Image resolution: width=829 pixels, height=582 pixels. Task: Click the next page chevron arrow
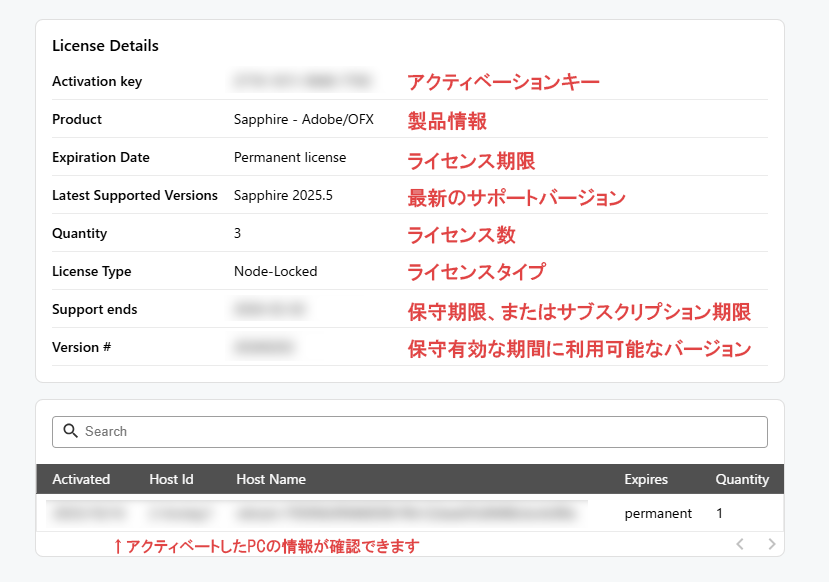click(771, 544)
